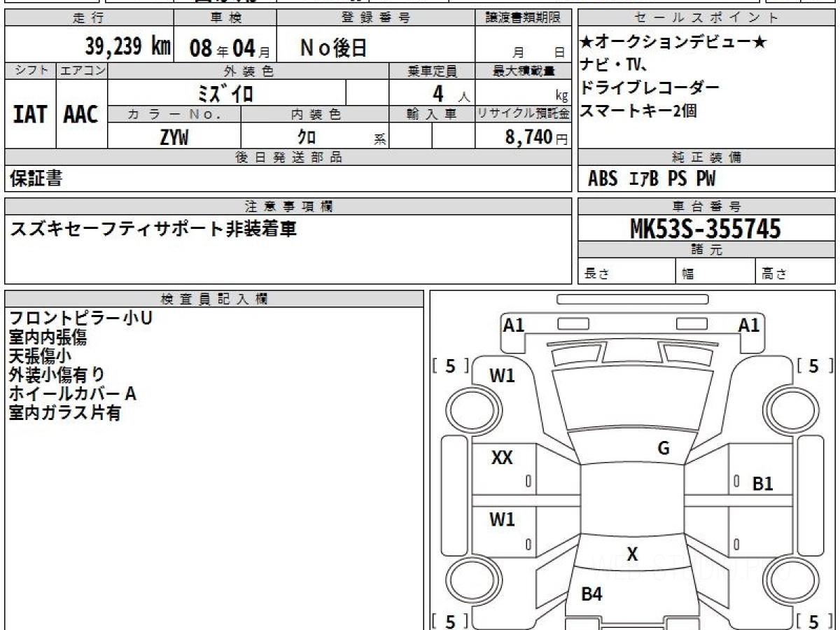Click the interior color value クロ

click(x=307, y=137)
